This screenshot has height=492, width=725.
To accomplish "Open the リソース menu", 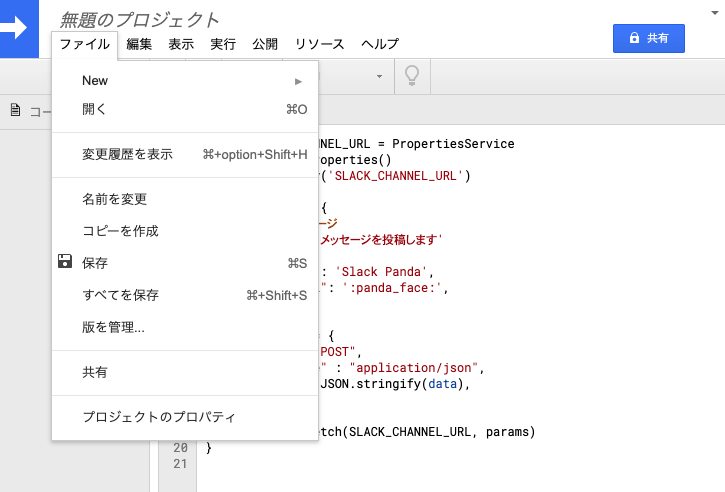I will pyautogui.click(x=319, y=44).
